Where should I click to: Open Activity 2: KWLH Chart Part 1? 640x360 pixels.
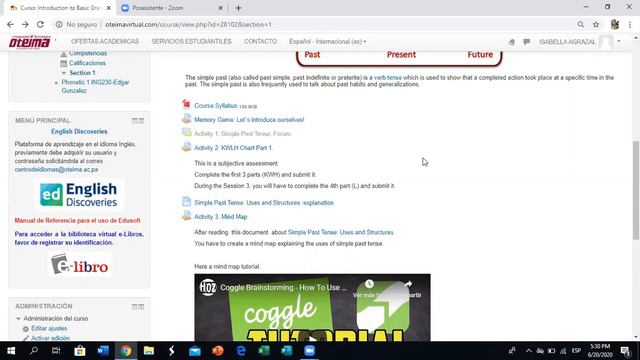[233, 148]
